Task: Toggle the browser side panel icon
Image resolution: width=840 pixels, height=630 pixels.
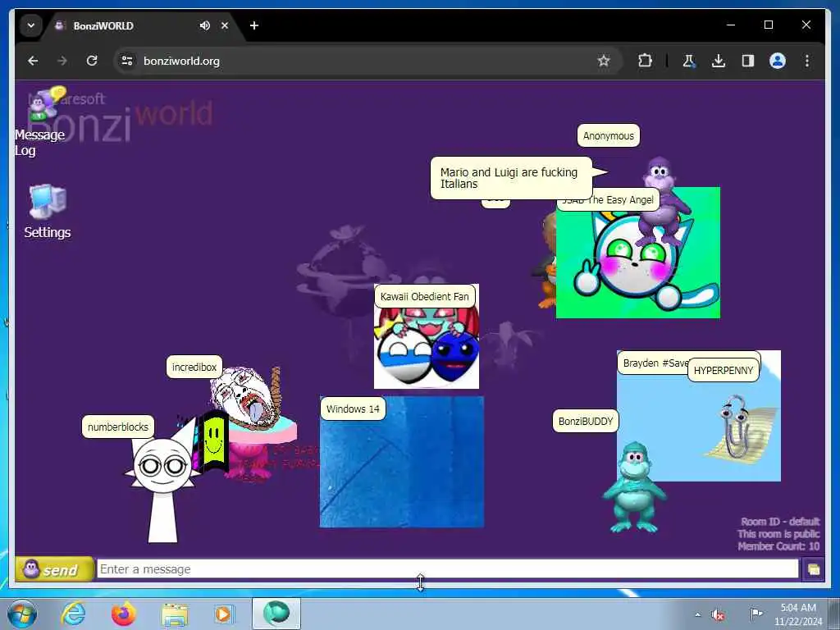Action: pyautogui.click(x=748, y=61)
